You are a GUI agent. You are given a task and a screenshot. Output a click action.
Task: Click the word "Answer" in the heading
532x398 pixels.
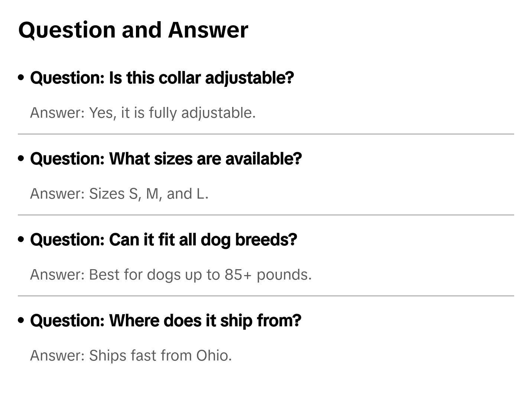pyautogui.click(x=208, y=30)
